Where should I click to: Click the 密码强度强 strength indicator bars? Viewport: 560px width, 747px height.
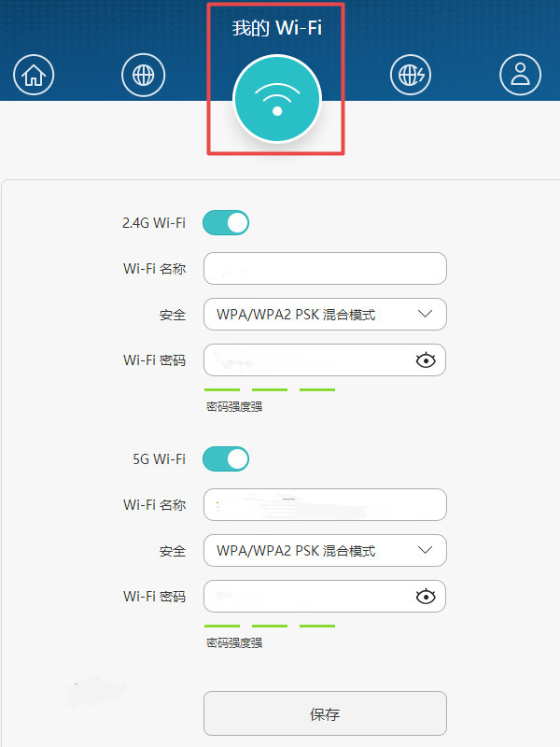[x=269, y=388]
